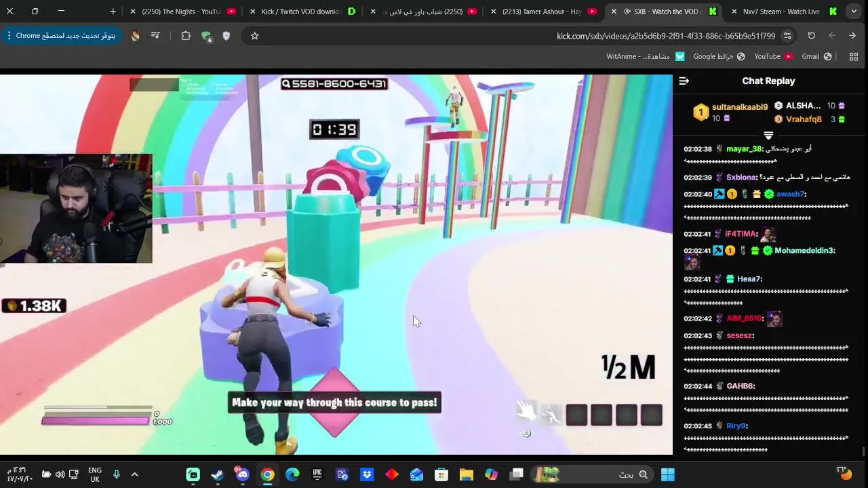Click username iF4TIMA in chat

tap(740, 234)
